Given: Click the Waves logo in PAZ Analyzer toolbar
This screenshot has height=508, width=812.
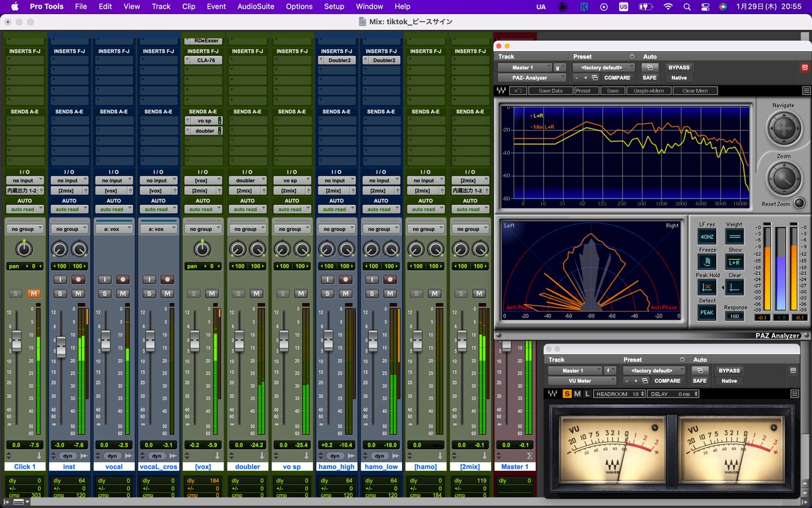Looking at the screenshot, I should pos(501,91).
